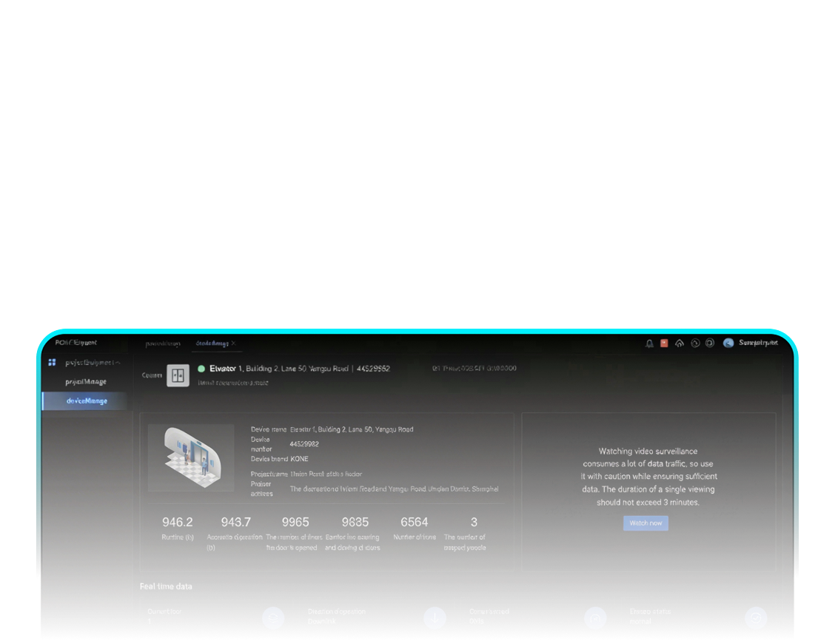Select the active device management tab

pos(212,343)
